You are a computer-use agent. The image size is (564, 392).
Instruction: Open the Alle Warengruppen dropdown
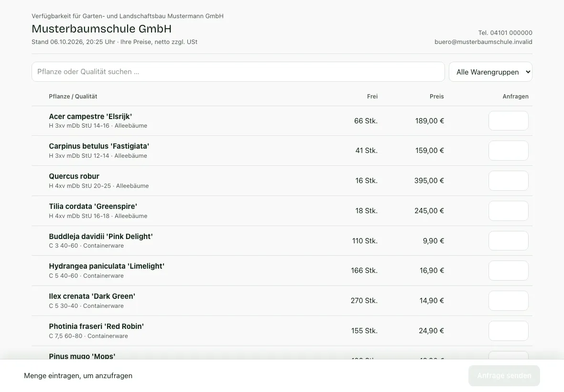coord(490,72)
